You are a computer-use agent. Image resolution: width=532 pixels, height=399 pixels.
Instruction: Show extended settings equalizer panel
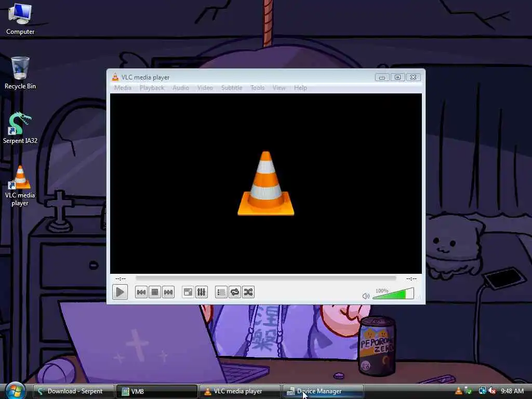(202, 292)
